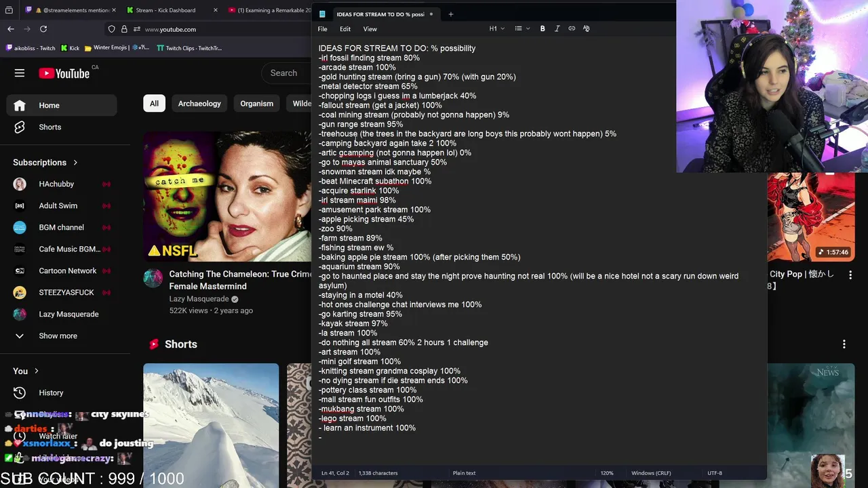This screenshot has width=868, height=488.
Task: Open Notepad zoom level 120%
Action: (x=607, y=473)
